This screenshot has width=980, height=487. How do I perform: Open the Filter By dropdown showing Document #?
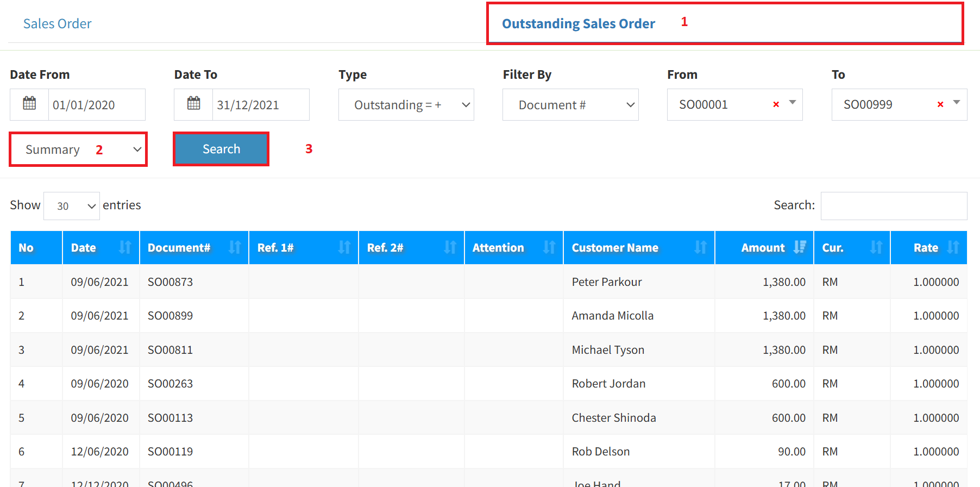click(570, 105)
